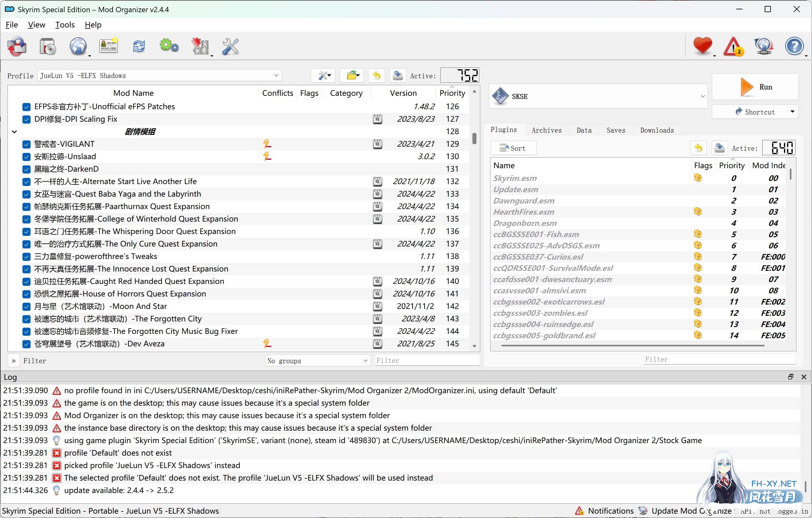This screenshot has width=812, height=518.
Task: Open the Notifications warning triangle icon
Action: click(733, 46)
